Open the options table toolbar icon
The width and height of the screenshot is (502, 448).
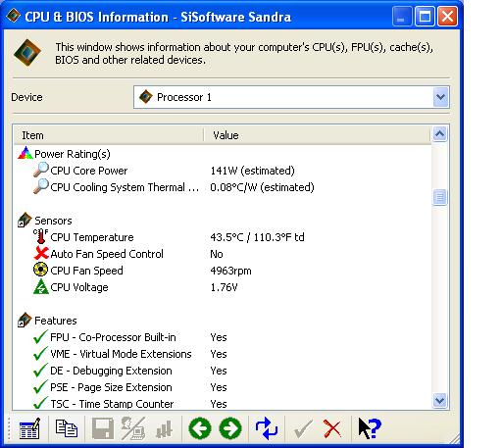[x=30, y=428]
